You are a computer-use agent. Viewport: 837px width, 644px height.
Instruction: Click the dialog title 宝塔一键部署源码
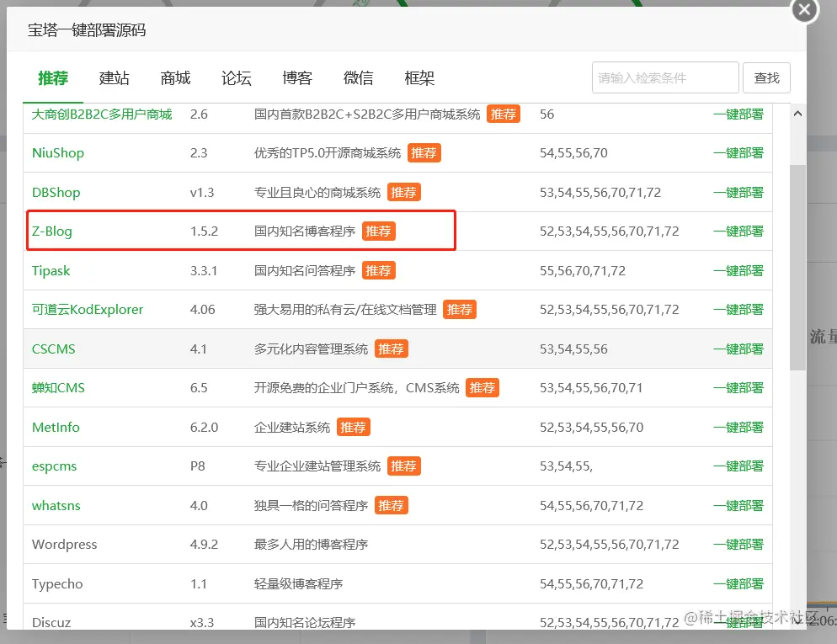point(87,29)
